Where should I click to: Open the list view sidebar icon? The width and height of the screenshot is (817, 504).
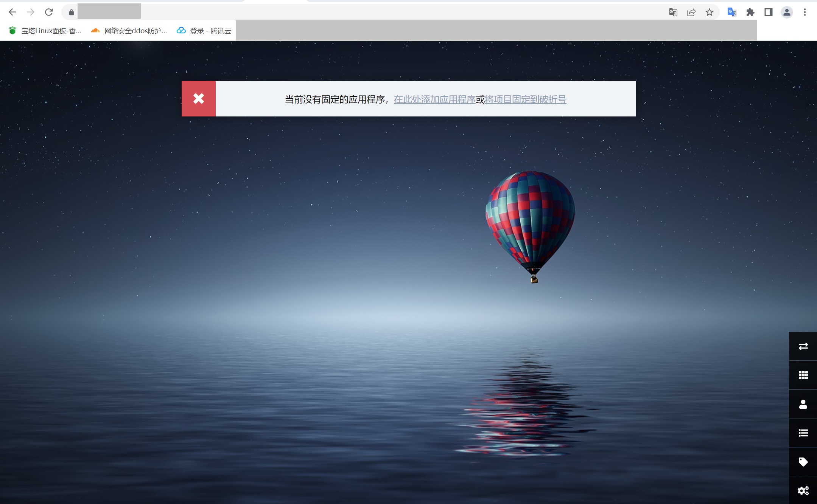click(803, 433)
